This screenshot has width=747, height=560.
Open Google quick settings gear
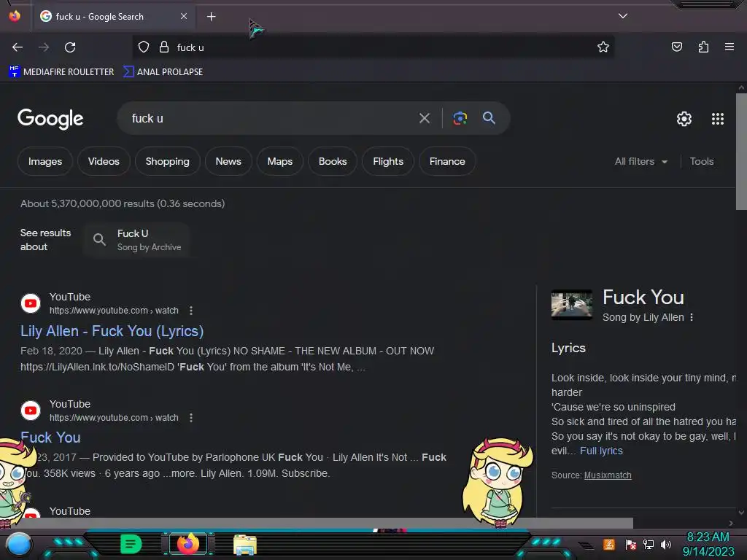[684, 119]
